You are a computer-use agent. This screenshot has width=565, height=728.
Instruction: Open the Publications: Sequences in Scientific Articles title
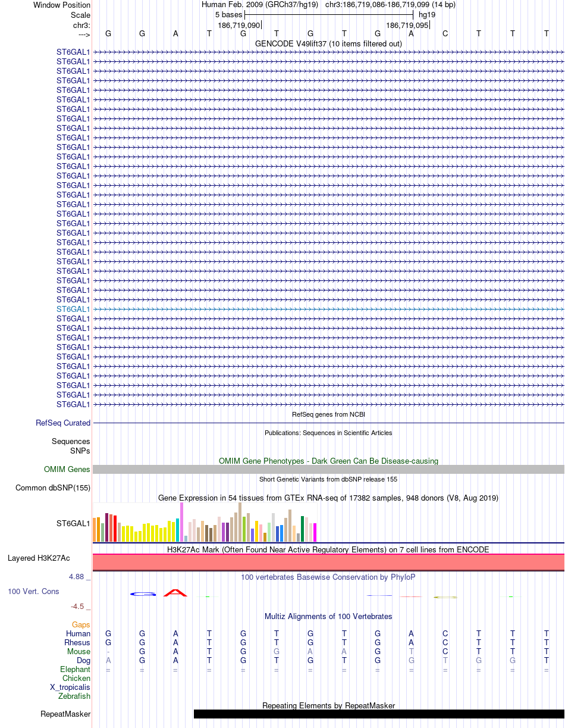coord(328,433)
